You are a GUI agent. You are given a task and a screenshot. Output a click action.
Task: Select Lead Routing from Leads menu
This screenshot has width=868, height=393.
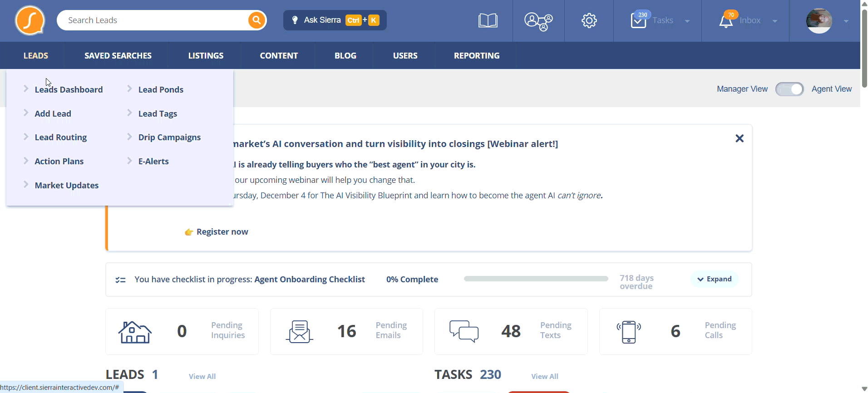point(60,138)
